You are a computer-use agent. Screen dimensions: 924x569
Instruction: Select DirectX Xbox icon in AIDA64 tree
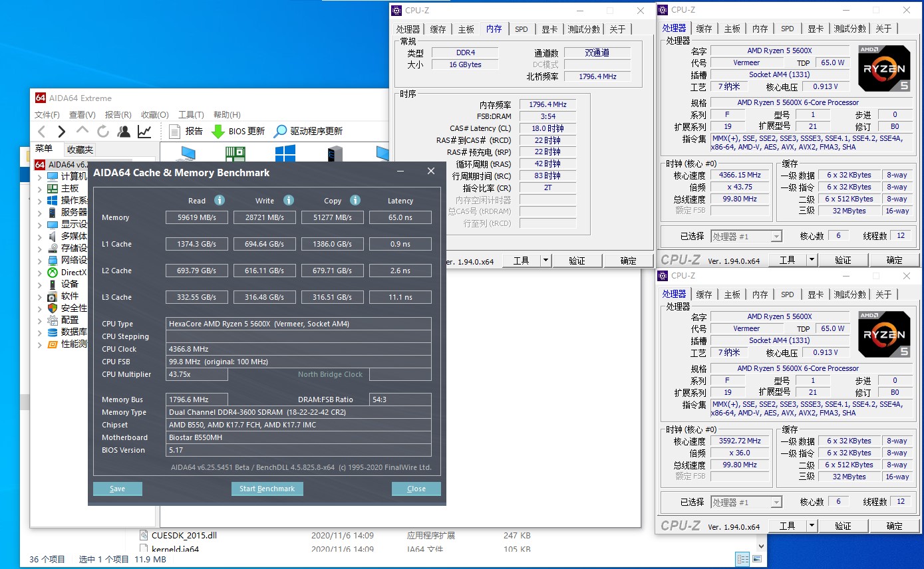(53, 272)
